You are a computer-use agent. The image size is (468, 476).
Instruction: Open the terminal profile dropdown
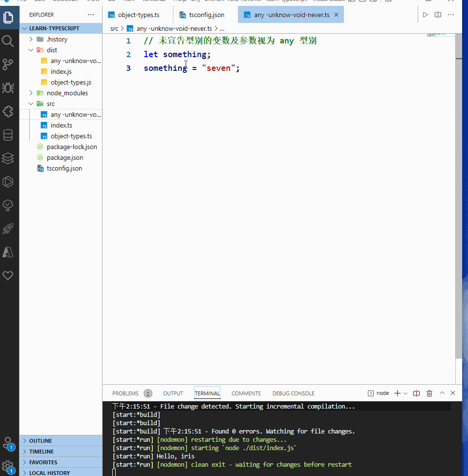pyautogui.click(x=406, y=393)
